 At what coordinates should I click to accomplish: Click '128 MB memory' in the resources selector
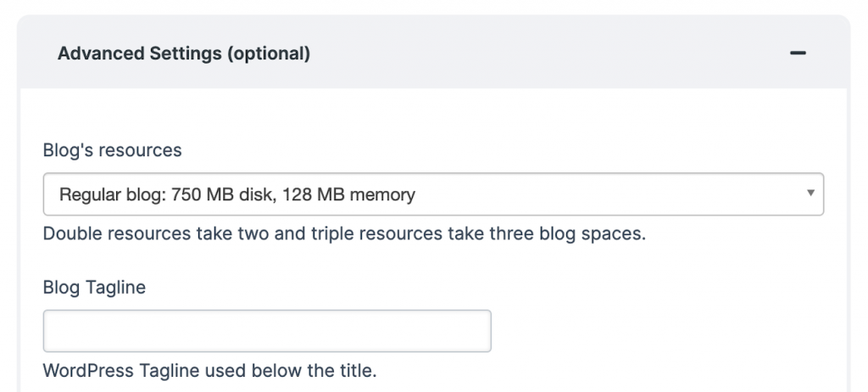click(x=348, y=194)
